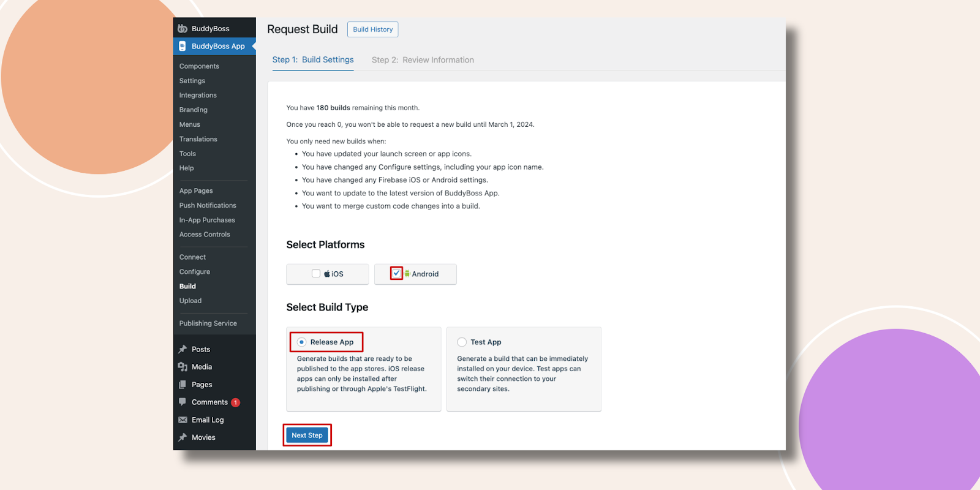Open Connect submenu item

click(192, 257)
